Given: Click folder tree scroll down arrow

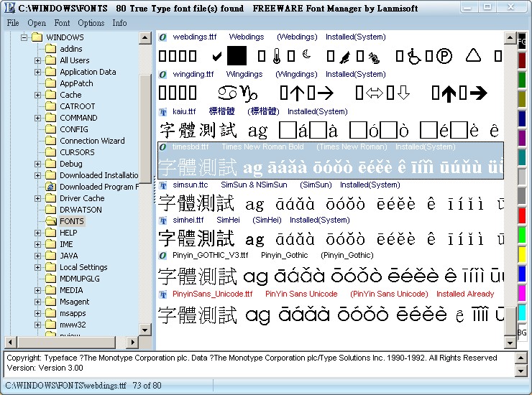Looking at the screenshot, I should point(145,330).
